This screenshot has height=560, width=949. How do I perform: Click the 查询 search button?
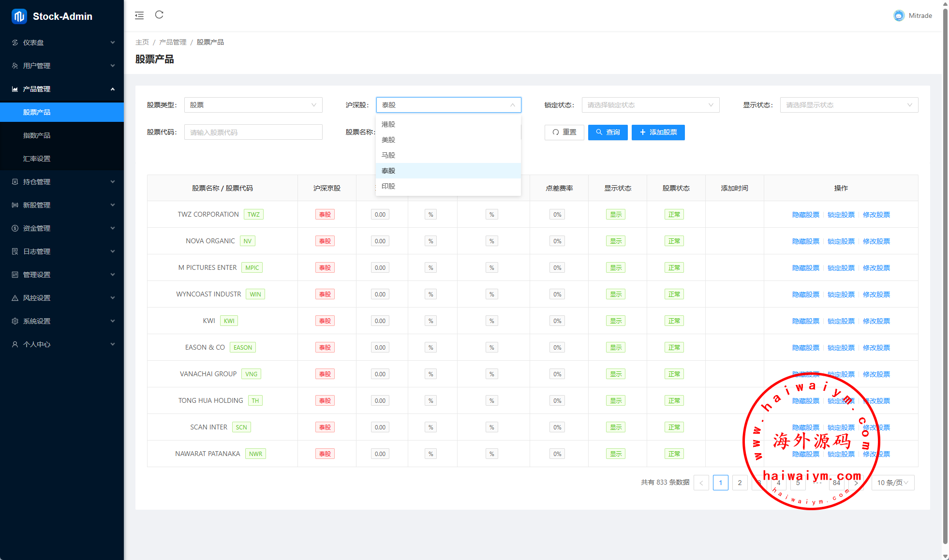pos(608,133)
